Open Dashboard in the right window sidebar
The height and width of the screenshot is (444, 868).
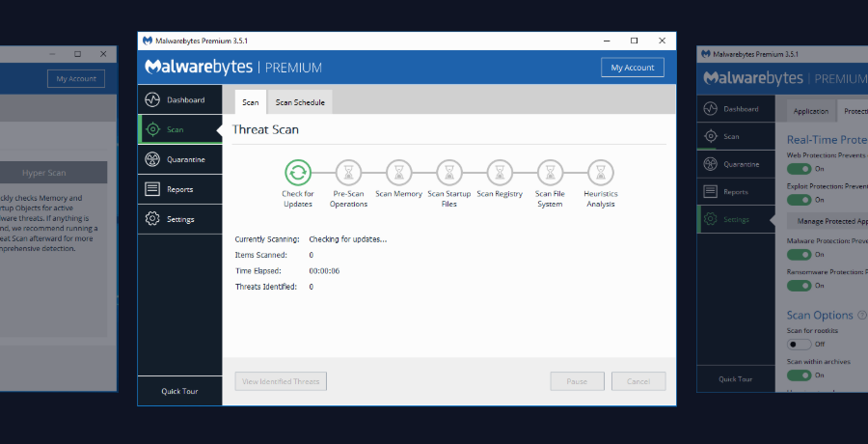pos(736,109)
